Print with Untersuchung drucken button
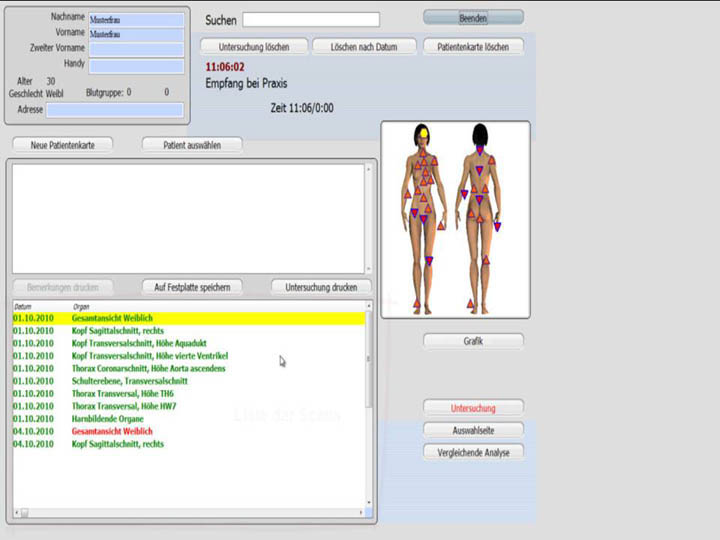This screenshot has height=540, width=720. [x=321, y=287]
